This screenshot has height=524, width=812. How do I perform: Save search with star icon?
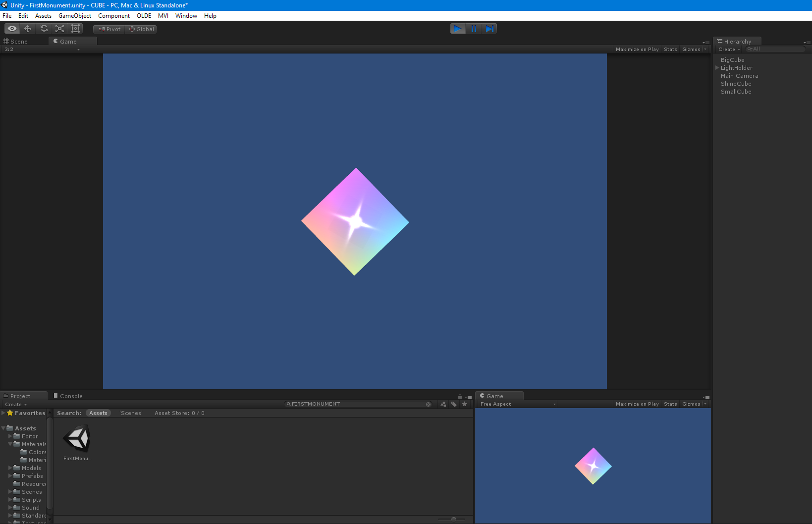pyautogui.click(x=465, y=404)
